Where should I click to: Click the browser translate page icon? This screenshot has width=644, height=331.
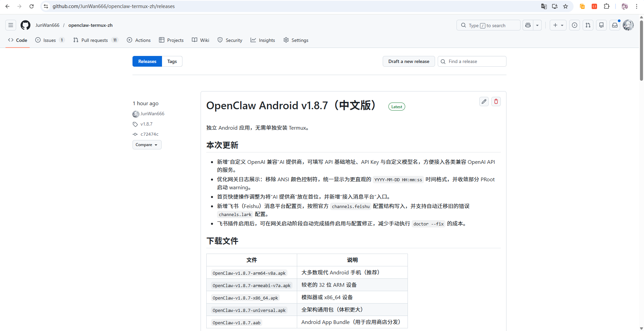tap(544, 6)
